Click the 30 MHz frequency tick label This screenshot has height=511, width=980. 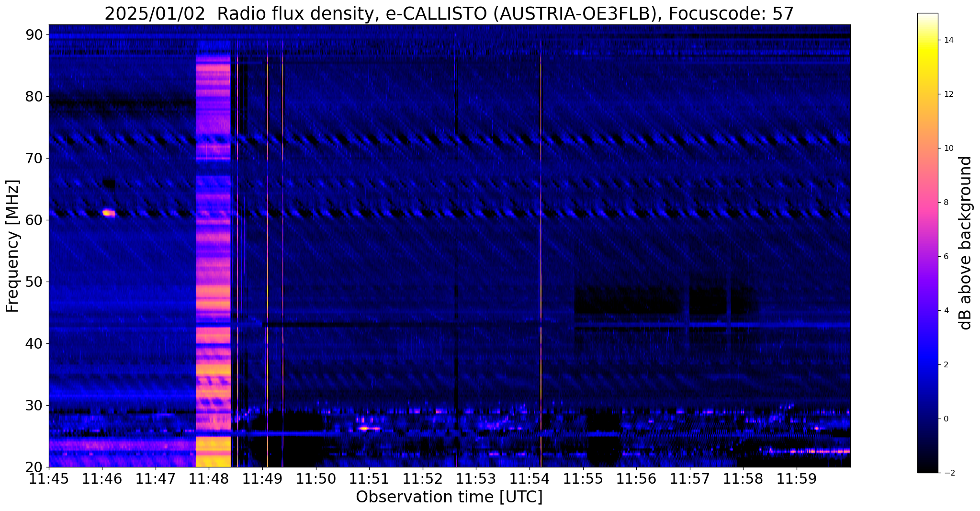pyautogui.click(x=34, y=405)
